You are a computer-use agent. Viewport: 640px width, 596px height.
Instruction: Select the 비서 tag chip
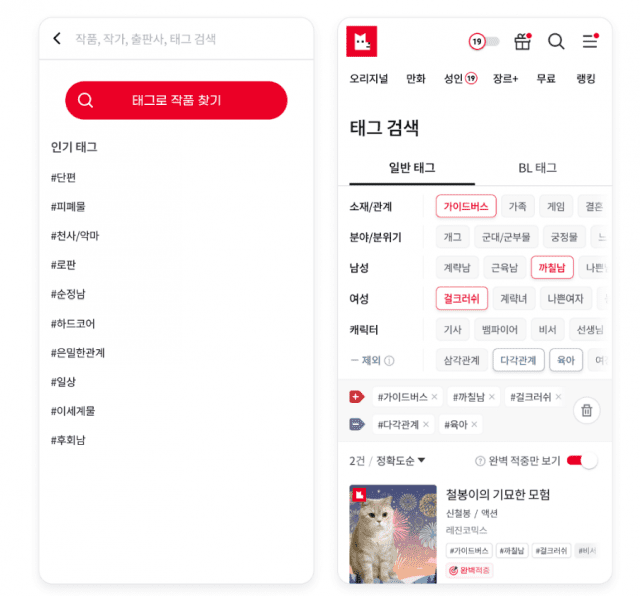pyautogui.click(x=547, y=329)
